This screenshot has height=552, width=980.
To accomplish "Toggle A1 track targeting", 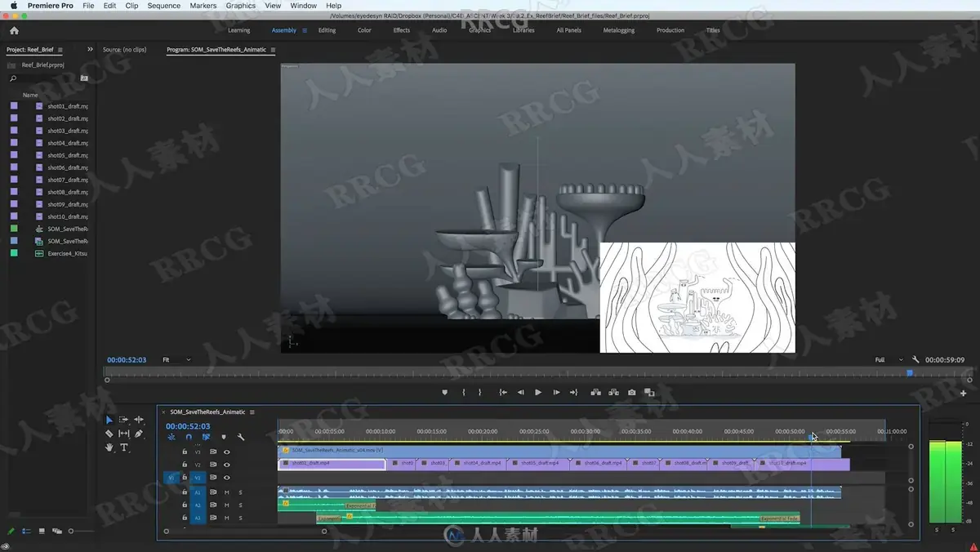I will (197, 492).
